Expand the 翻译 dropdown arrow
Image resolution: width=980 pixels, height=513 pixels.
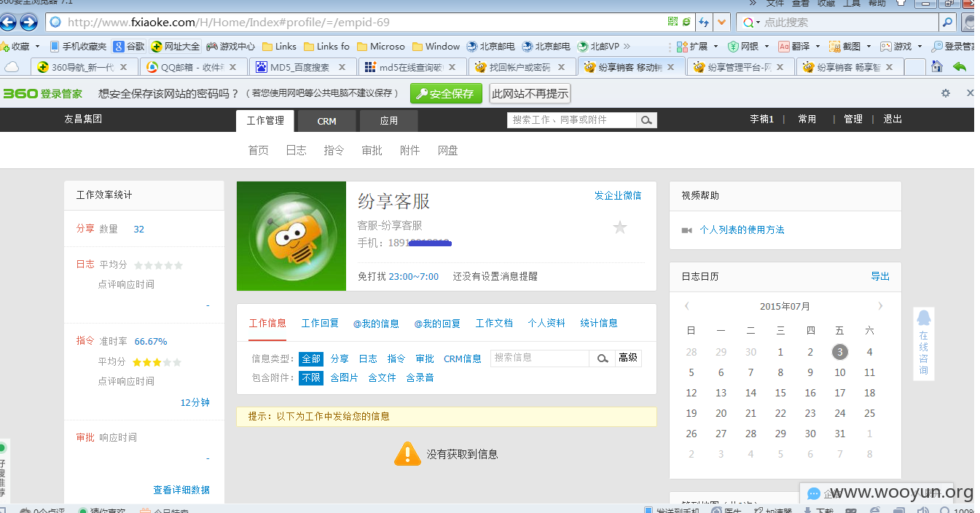818,47
